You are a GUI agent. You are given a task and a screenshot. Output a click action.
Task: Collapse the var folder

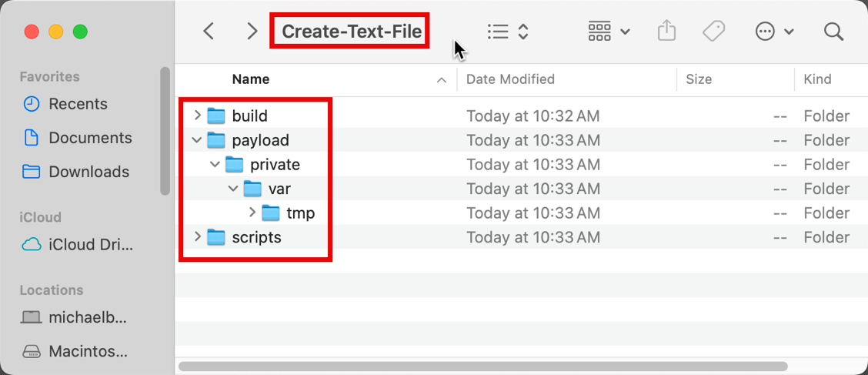pos(234,189)
